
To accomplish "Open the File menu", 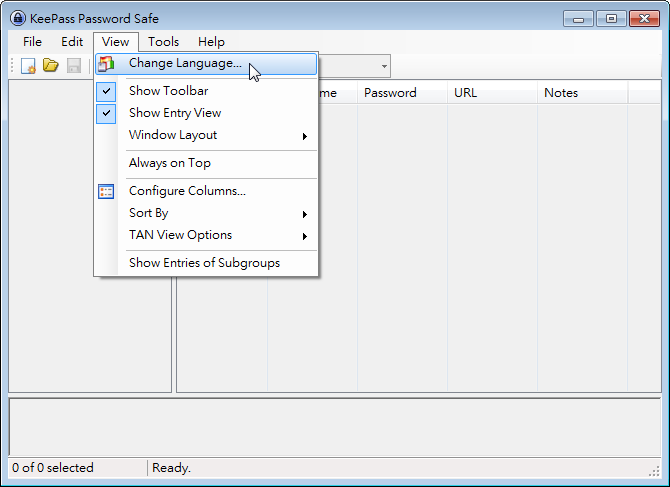I will tap(32, 42).
